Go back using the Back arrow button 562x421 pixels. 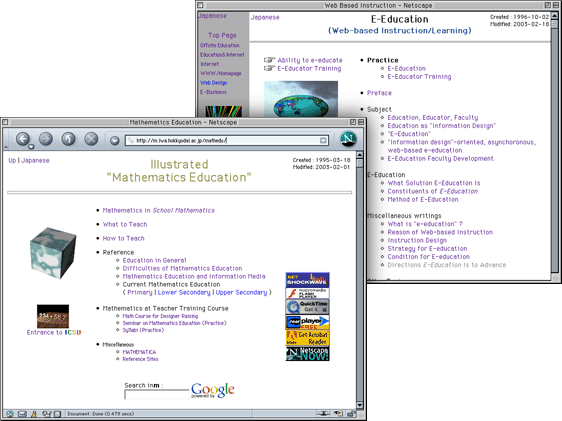coord(23,139)
